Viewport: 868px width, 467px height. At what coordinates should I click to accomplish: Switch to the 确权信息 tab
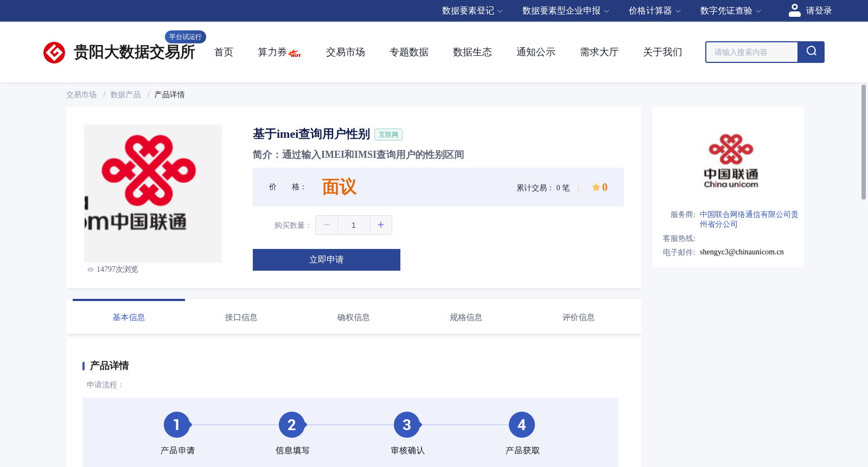354,317
